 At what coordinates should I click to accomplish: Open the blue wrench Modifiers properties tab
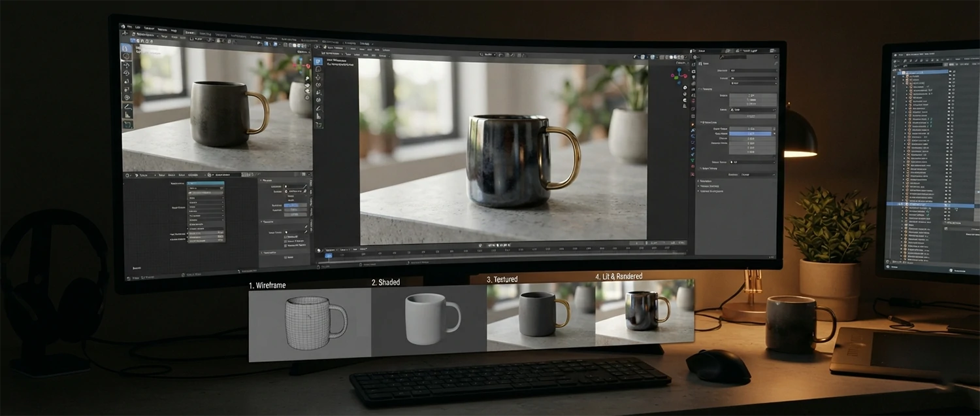pos(693,130)
